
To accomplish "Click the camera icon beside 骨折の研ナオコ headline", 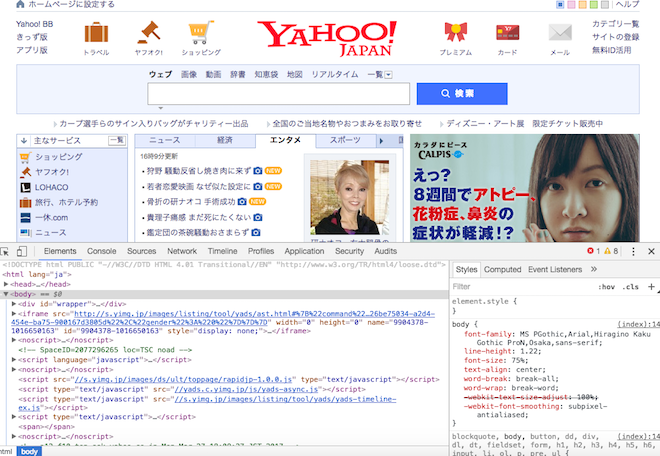I will click(242, 202).
